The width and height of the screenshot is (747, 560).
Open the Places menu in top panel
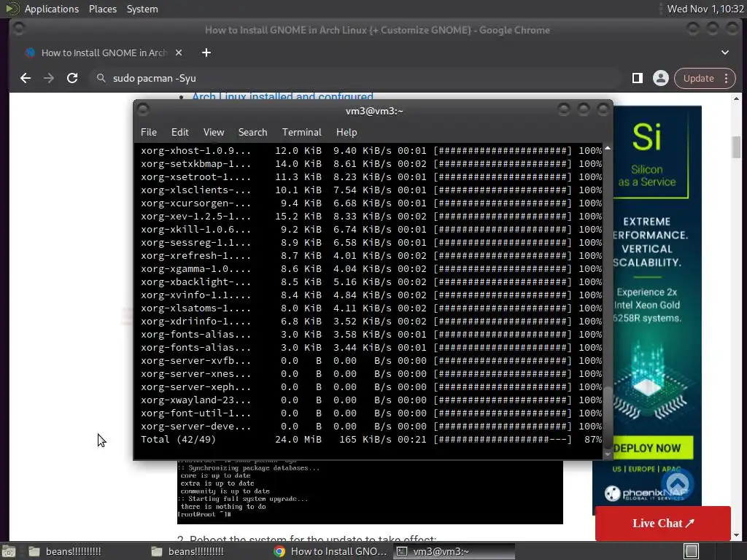point(103,9)
